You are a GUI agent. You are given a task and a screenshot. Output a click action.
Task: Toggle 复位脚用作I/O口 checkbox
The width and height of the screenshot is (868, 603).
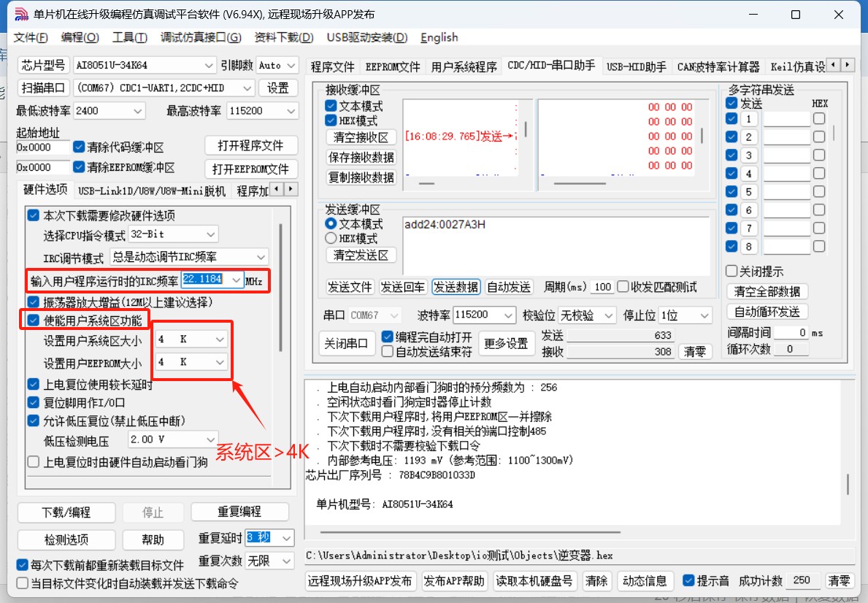pyautogui.click(x=33, y=402)
